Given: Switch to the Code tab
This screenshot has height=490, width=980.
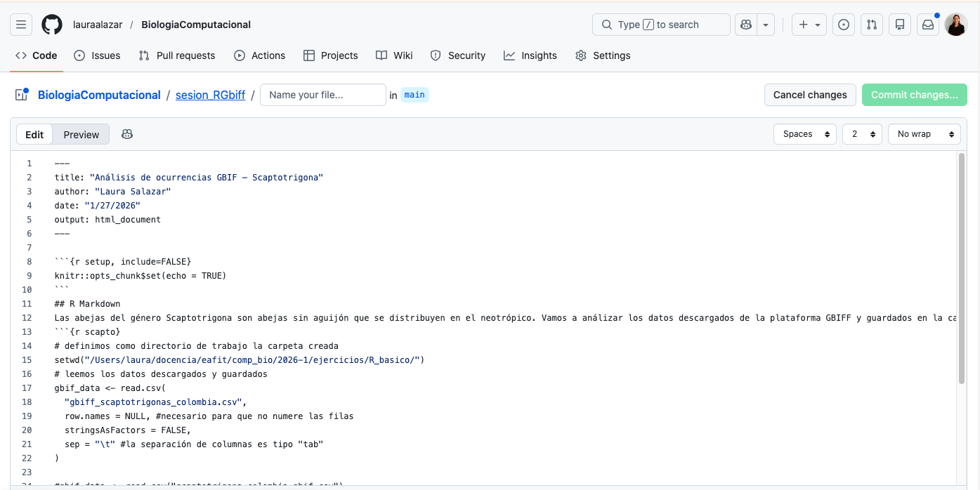Looking at the screenshot, I should (37, 55).
